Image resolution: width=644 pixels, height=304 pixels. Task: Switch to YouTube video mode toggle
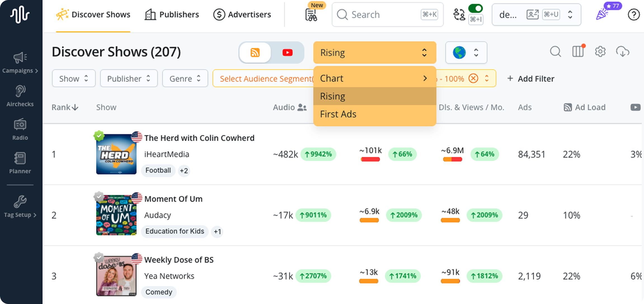coord(287,53)
